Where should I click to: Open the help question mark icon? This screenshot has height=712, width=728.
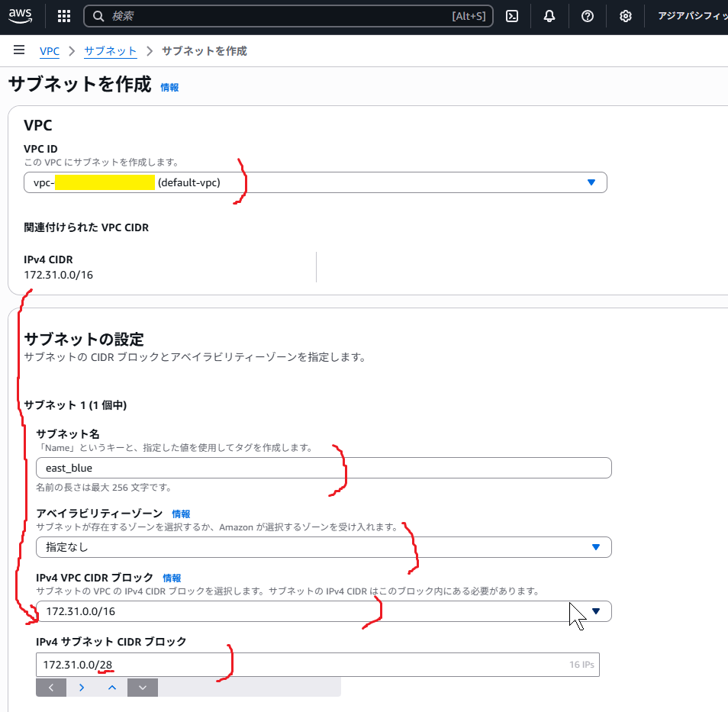tap(588, 16)
